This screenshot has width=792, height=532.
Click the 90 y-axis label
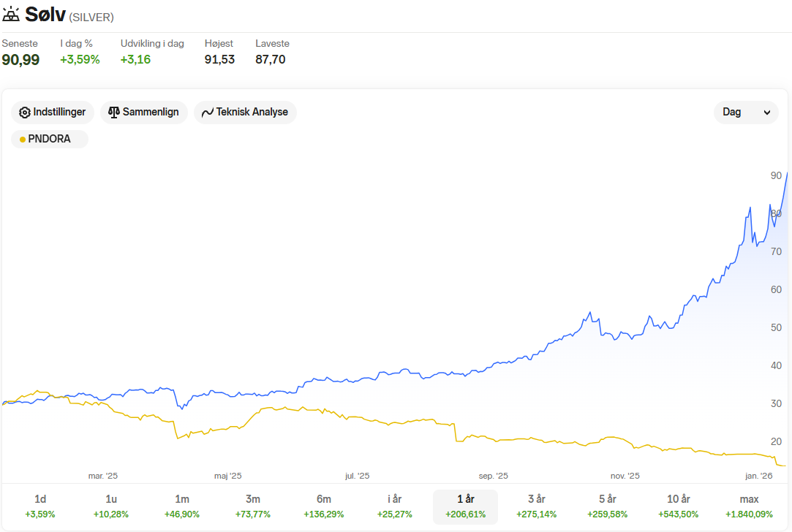tap(776, 175)
